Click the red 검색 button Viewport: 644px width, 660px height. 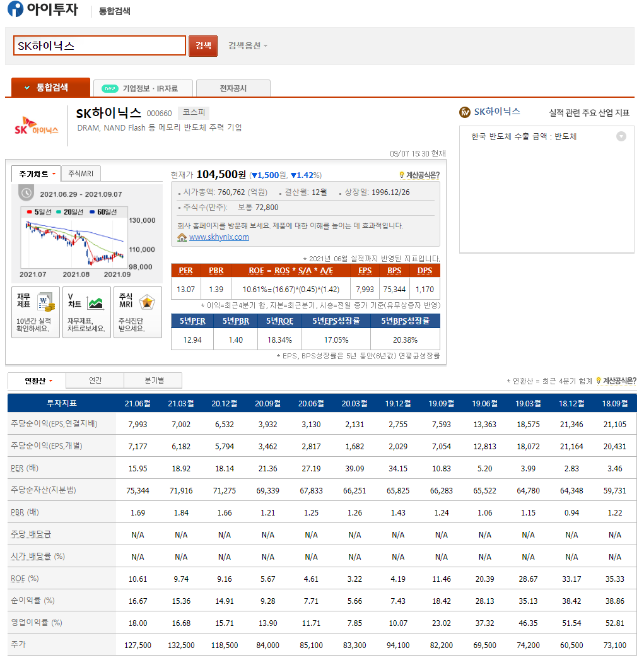point(202,45)
